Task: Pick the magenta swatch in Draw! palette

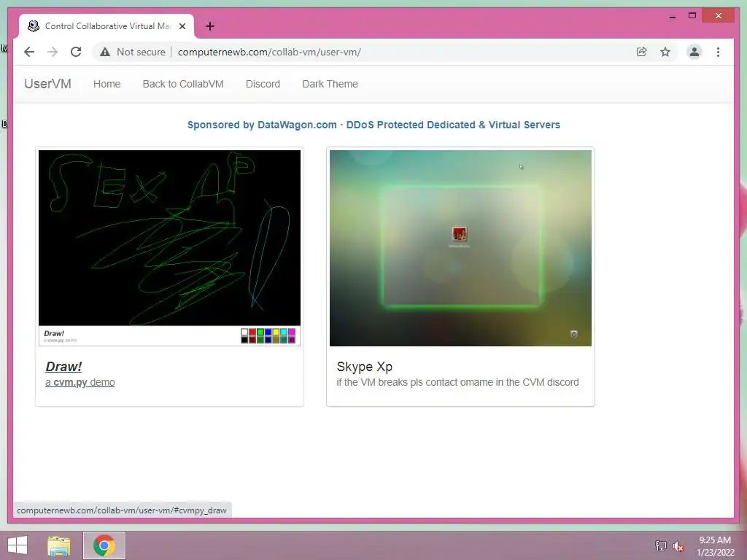Action: click(x=292, y=332)
